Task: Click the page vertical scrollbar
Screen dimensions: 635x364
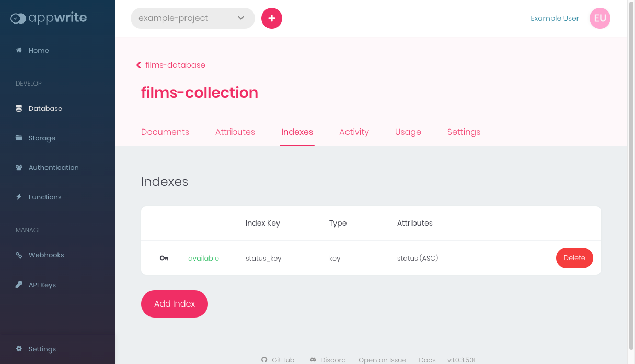Action: point(631,178)
